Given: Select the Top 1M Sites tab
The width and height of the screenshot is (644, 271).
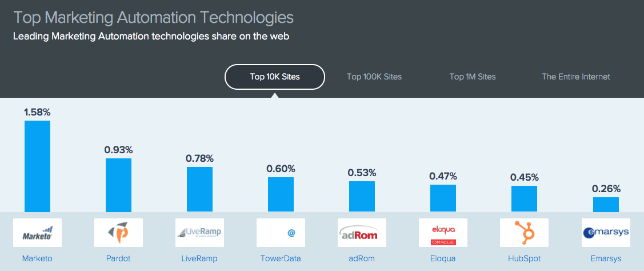Looking at the screenshot, I should point(473,77).
